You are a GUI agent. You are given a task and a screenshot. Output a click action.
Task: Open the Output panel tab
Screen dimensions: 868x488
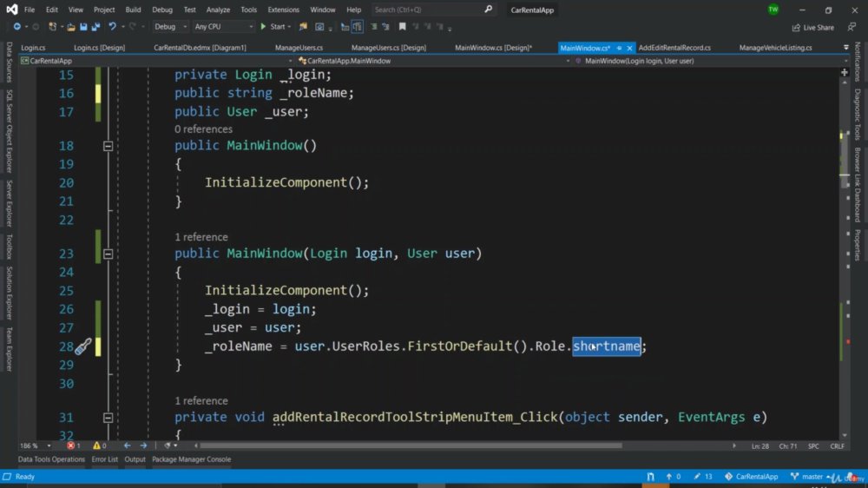point(135,459)
